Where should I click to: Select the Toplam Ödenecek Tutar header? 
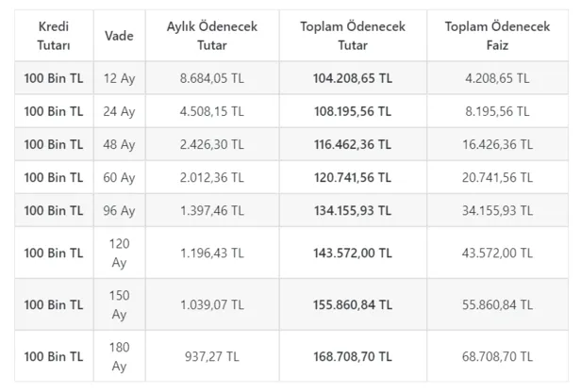tap(352, 35)
